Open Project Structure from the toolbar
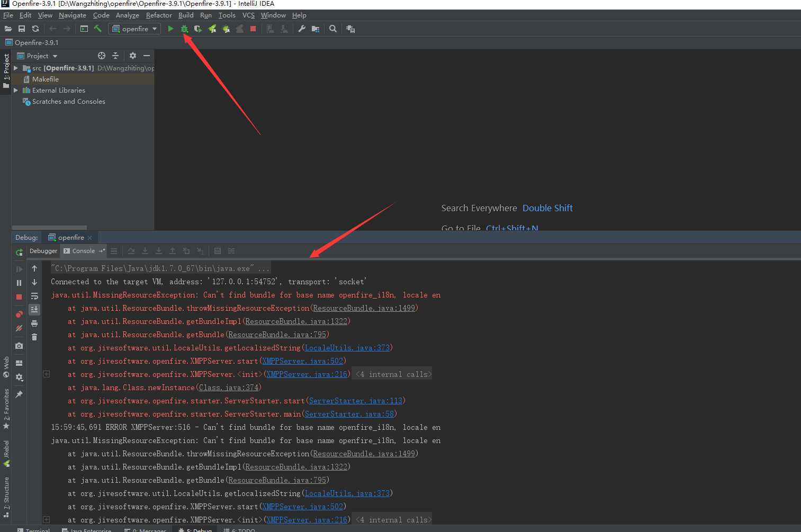This screenshot has width=801, height=532. pyautogui.click(x=316, y=29)
